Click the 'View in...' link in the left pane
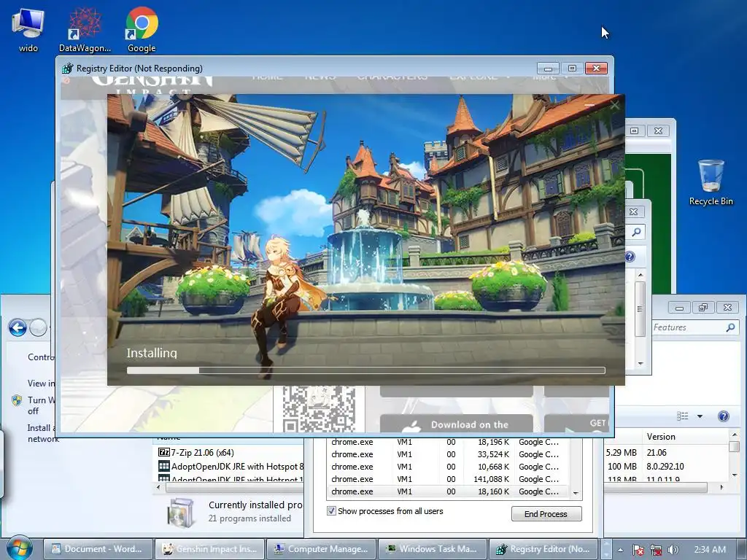 41,383
